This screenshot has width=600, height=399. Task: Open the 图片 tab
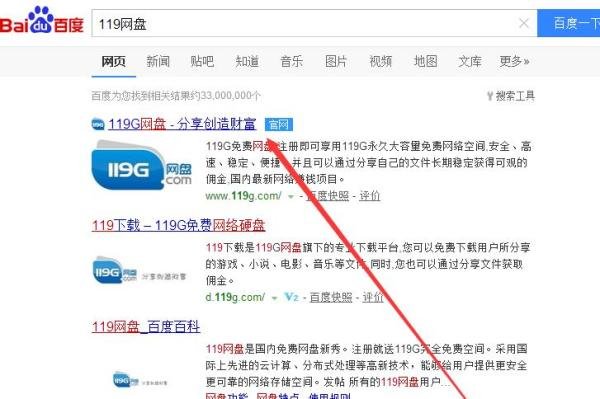point(336,61)
